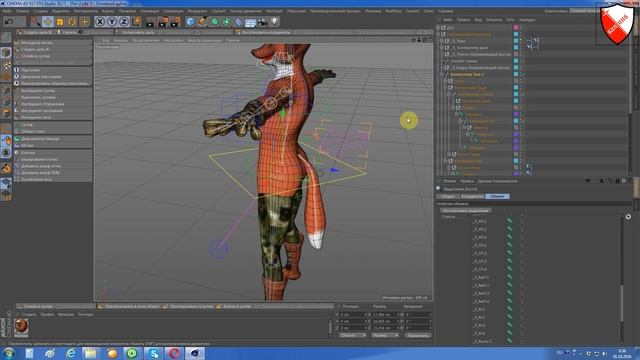Click the back arrow in Attribute Manager
Image resolution: width=640 pixels, height=360 pixels.
587,180
